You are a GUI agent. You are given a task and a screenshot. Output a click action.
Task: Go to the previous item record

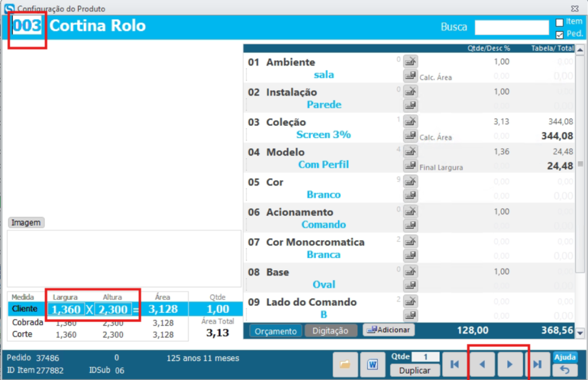pyautogui.click(x=482, y=364)
